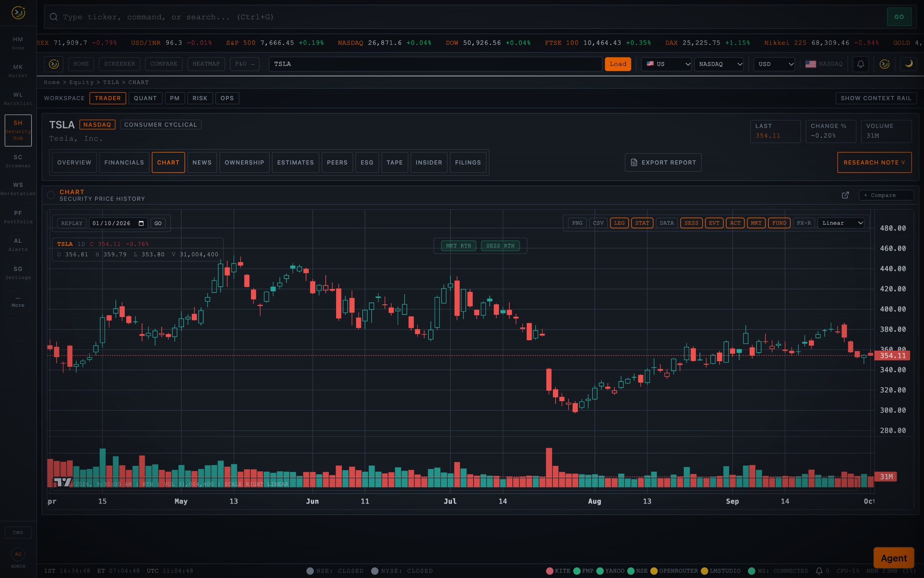
Task: Switch to the RISK workspace
Action: click(200, 98)
